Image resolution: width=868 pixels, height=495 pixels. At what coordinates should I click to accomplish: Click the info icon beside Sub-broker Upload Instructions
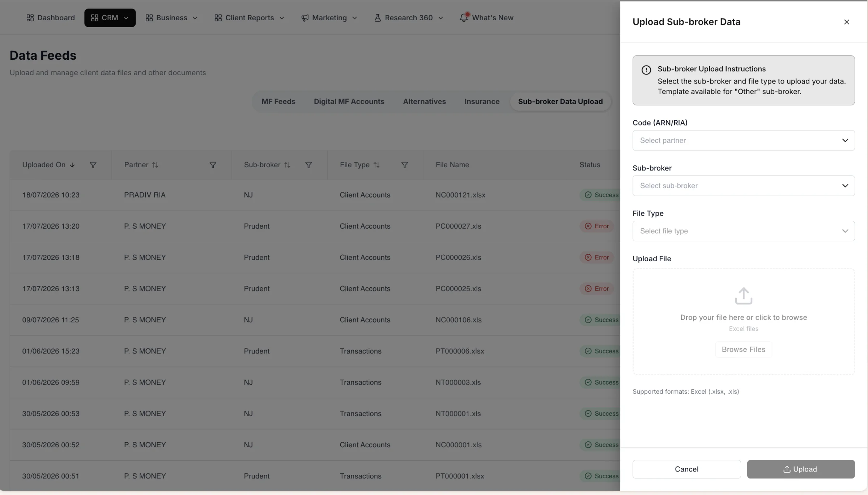click(x=646, y=70)
